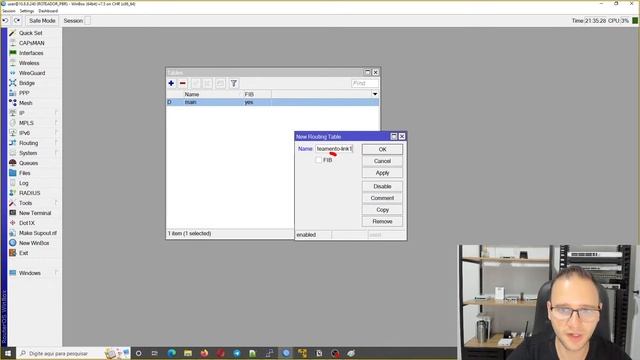Open the Mesh sidebar entry
The width and height of the screenshot is (640, 360).
(x=25, y=103)
